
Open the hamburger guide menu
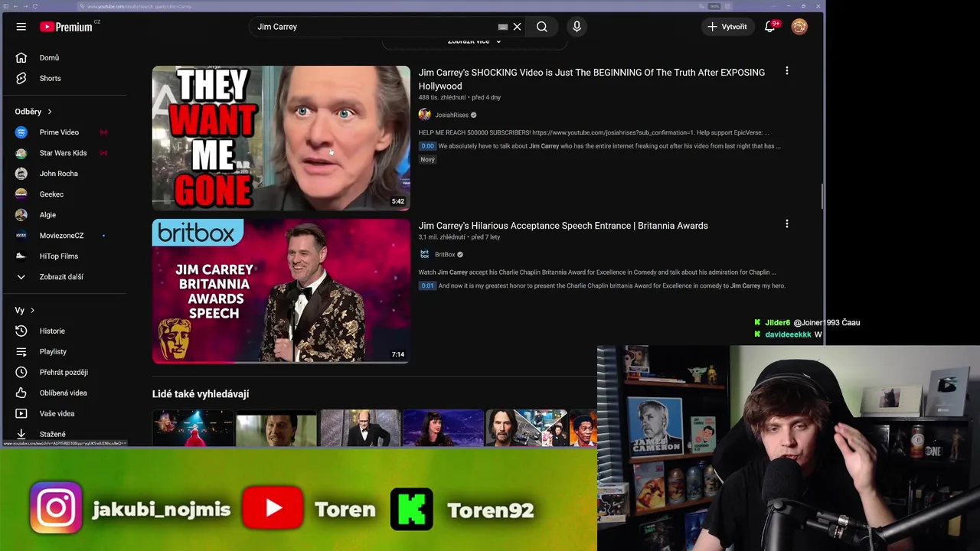pos(21,27)
